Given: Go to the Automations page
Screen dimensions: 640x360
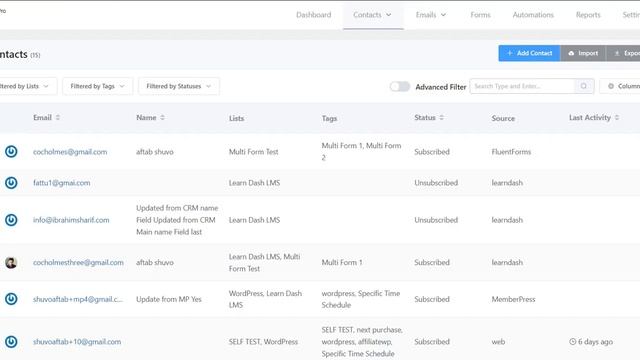Looking at the screenshot, I should [533, 15].
